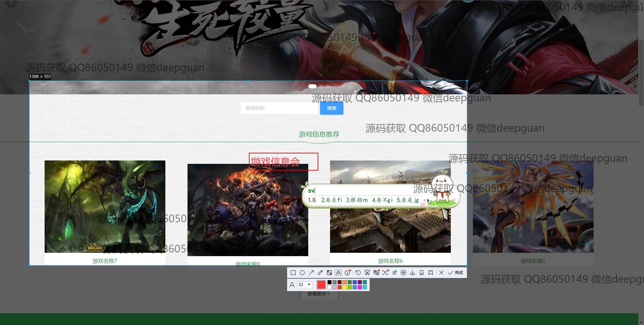Open the 游戏名称8 game thumbnail
This screenshot has width=644, height=325.
coord(248,210)
